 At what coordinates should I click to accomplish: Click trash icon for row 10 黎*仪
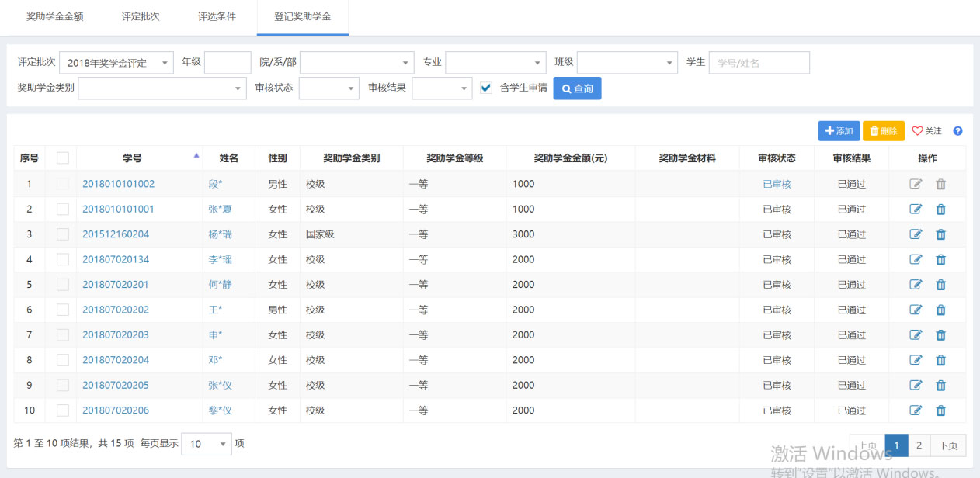(x=940, y=410)
